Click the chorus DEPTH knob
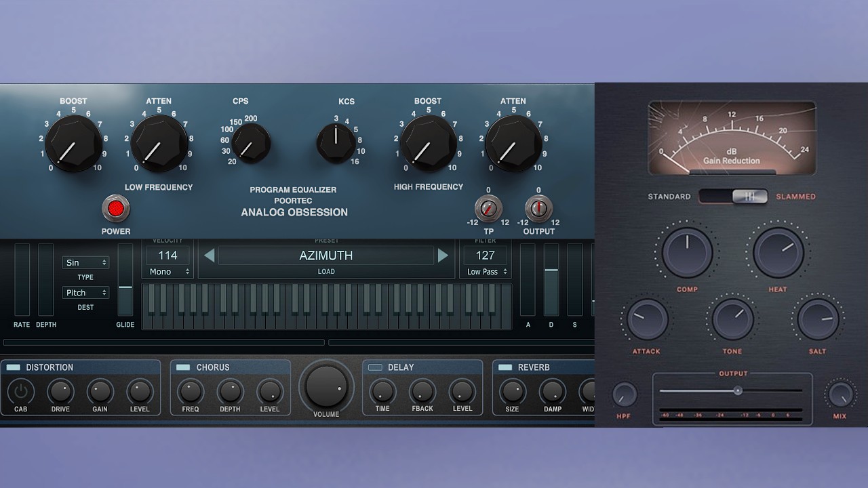Viewport: 868px width, 488px height. coord(230,391)
